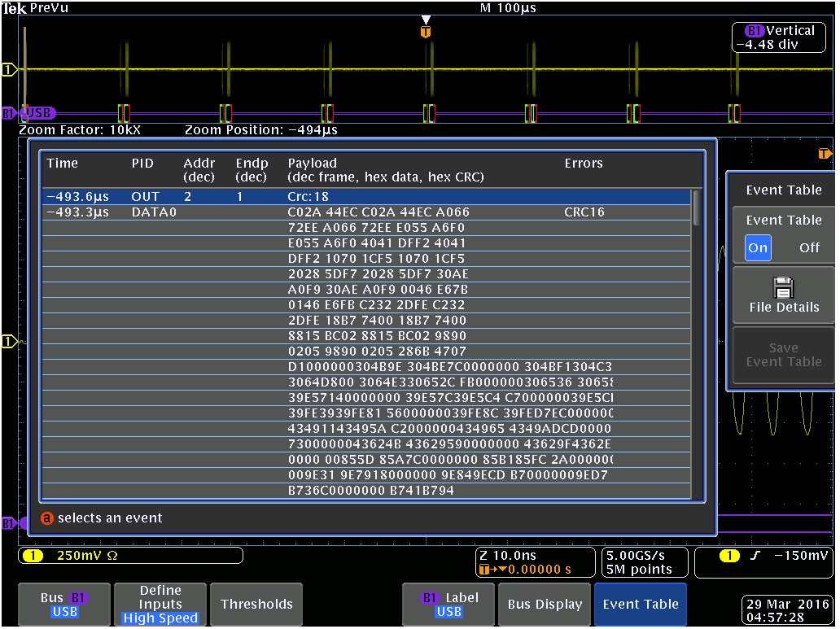Viewport: 840px width, 629px height.
Task: Click the Zoom Factor 10kX readout
Action: (80, 129)
